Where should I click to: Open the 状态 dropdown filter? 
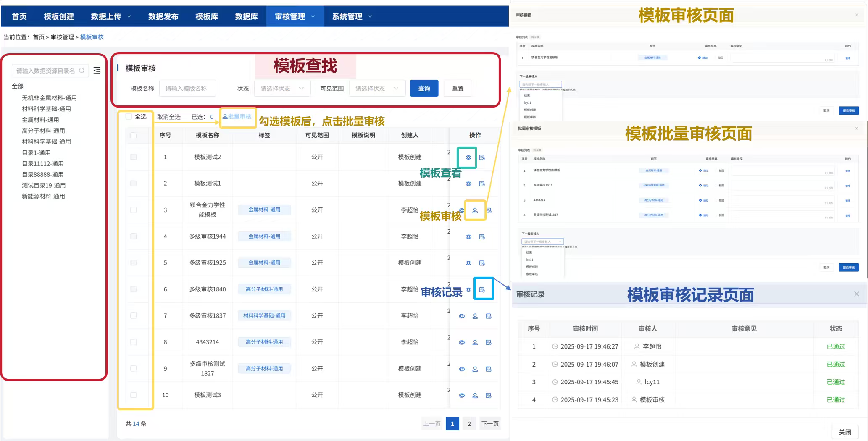tap(282, 89)
